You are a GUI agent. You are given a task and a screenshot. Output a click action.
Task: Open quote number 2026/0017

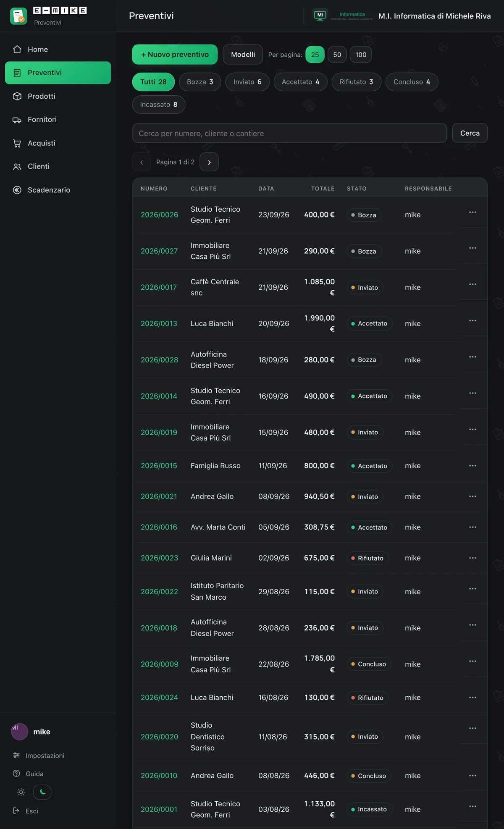159,287
